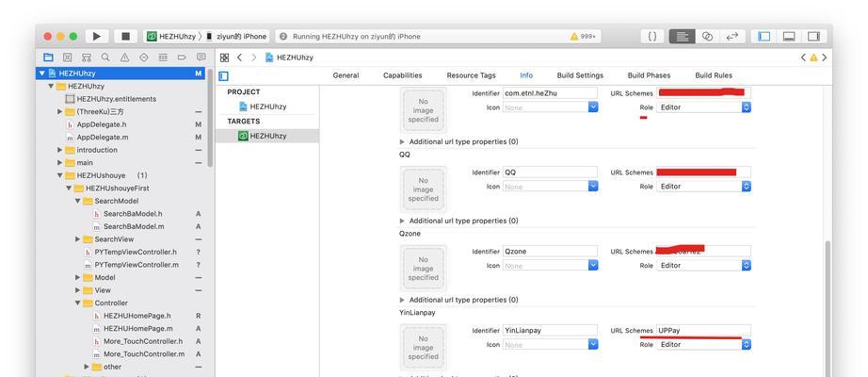Viewport: 868px width, 377px height.
Task: Open the Symbol navigator
Action: (x=87, y=57)
